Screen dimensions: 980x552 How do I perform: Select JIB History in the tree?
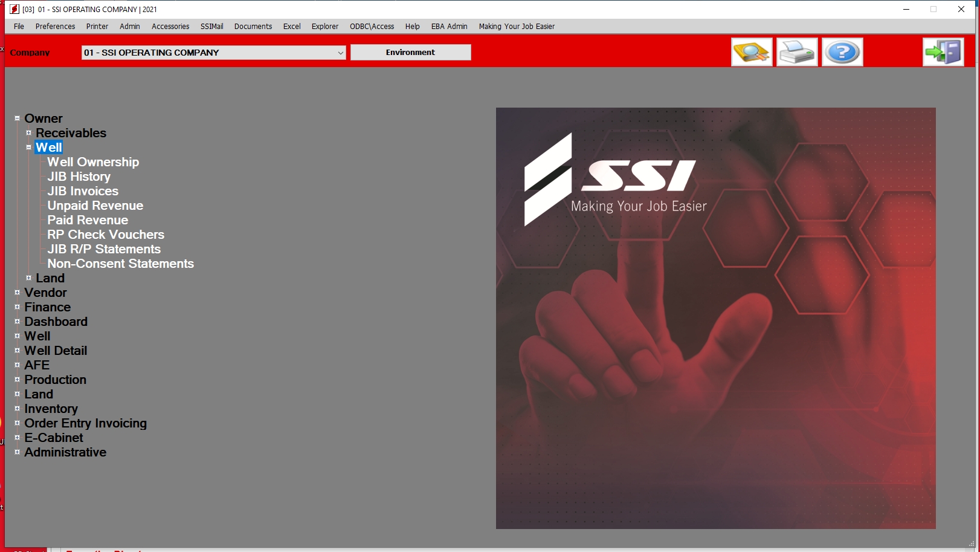coord(79,177)
